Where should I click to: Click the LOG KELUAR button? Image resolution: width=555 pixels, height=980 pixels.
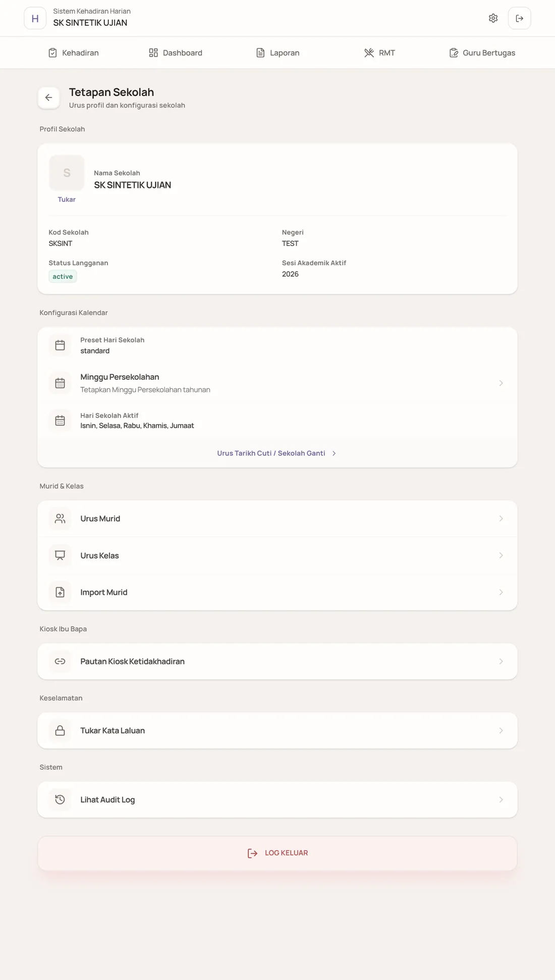pyautogui.click(x=277, y=853)
